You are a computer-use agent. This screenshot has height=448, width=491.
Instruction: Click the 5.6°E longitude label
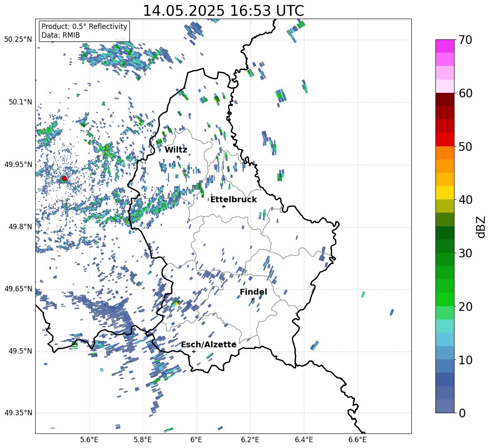pos(89,440)
